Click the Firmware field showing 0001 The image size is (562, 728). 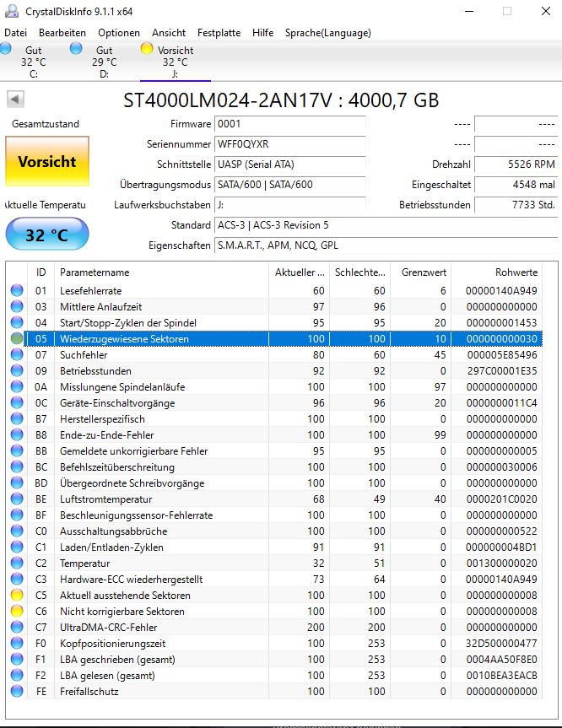(x=289, y=124)
